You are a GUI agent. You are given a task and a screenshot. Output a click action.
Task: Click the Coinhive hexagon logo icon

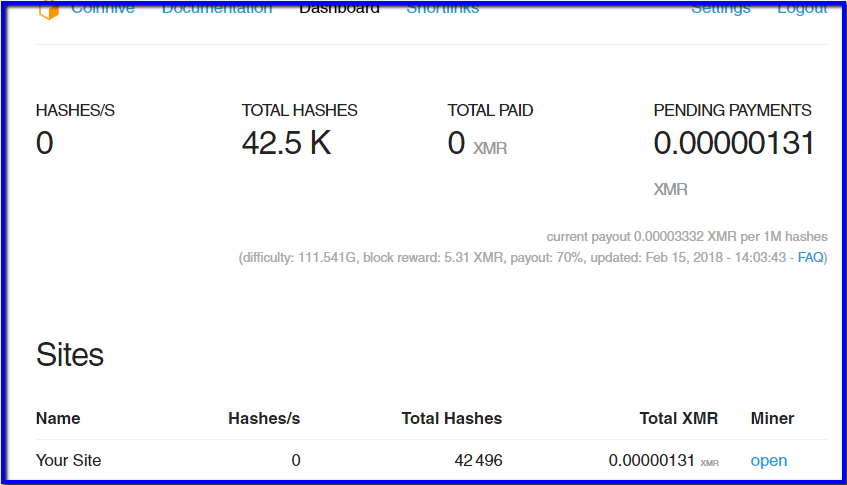(48, 9)
